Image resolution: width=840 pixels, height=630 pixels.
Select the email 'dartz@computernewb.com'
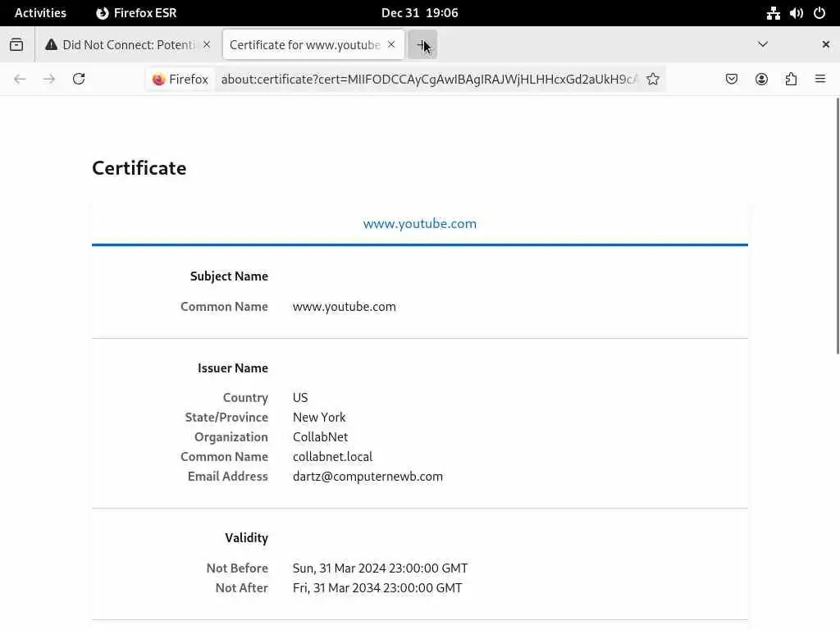click(367, 477)
